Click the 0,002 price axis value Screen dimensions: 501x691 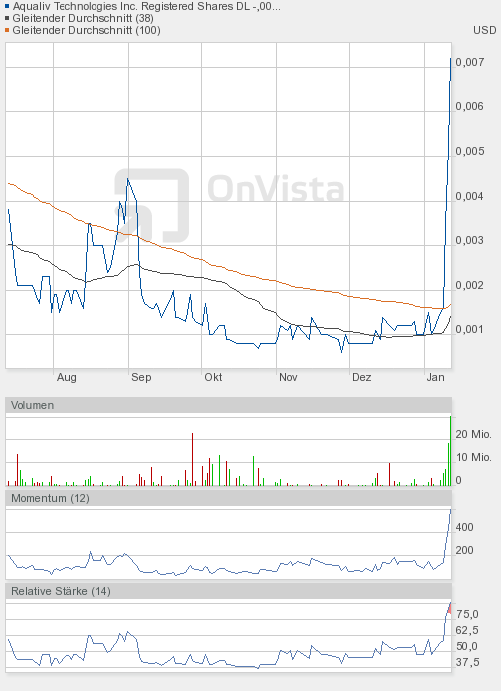click(x=470, y=285)
